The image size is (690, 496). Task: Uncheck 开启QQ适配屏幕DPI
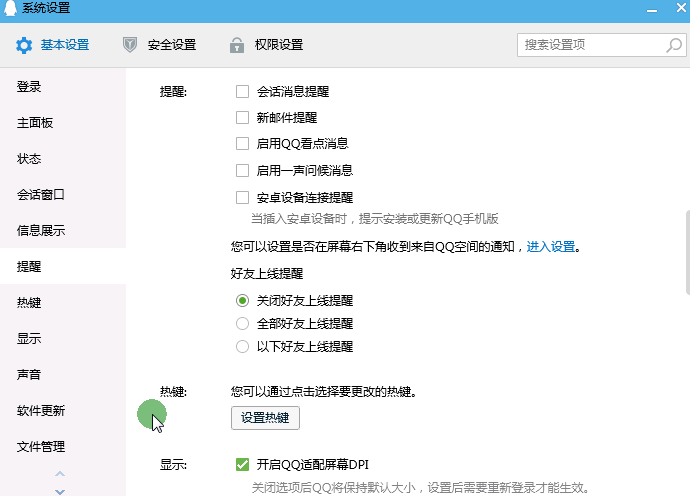242,464
